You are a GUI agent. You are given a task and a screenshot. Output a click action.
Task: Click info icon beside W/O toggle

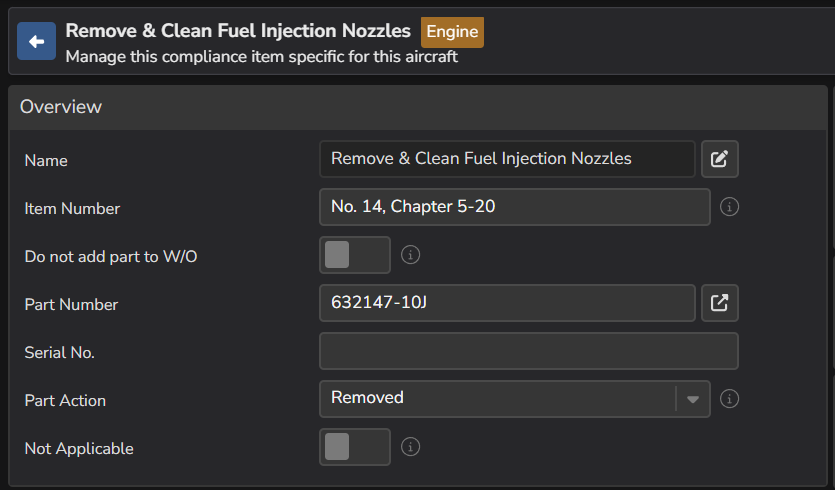pyautogui.click(x=410, y=255)
